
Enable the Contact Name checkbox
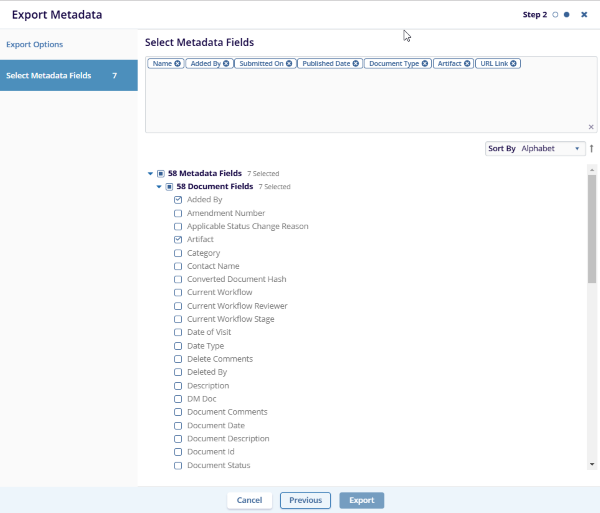178,266
